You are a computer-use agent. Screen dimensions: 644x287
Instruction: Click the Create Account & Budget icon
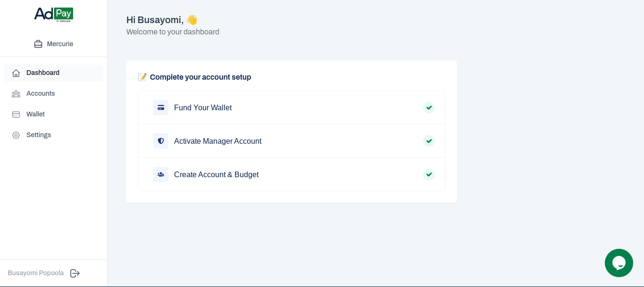[x=161, y=174]
